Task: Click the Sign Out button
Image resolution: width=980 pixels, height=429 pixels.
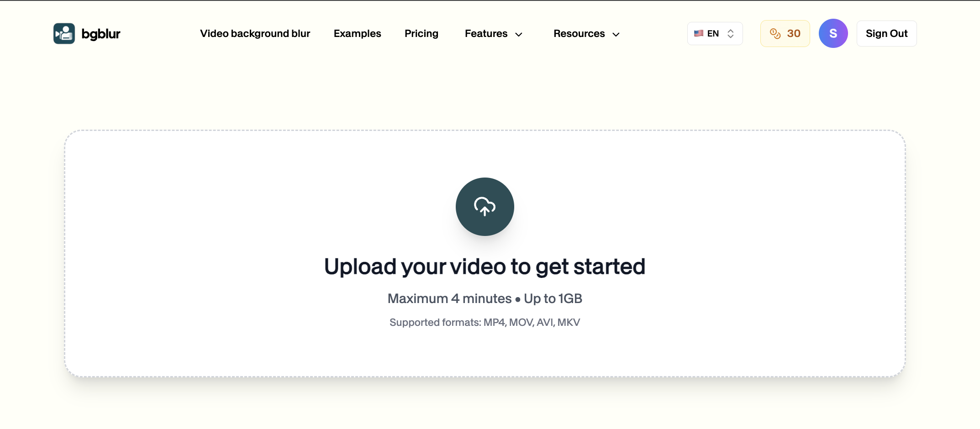Action: click(886, 33)
